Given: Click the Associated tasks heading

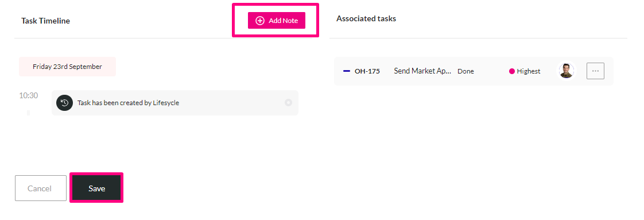Looking at the screenshot, I should click(366, 18).
